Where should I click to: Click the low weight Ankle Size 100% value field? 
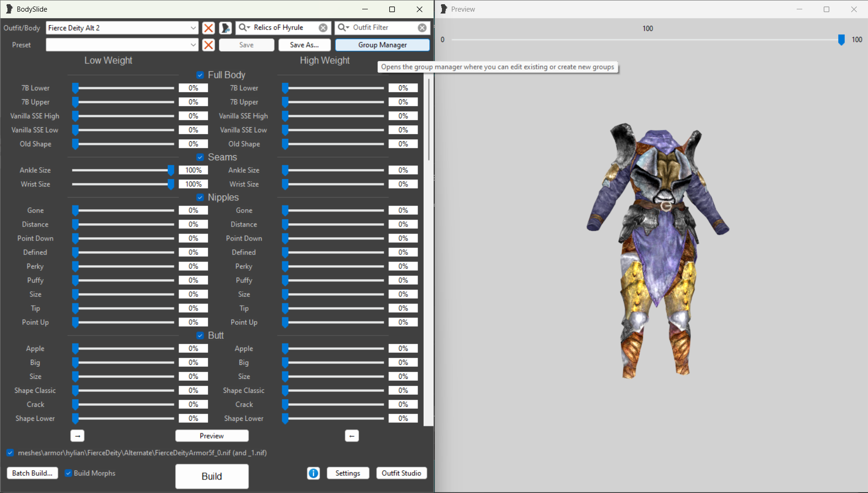click(x=193, y=170)
